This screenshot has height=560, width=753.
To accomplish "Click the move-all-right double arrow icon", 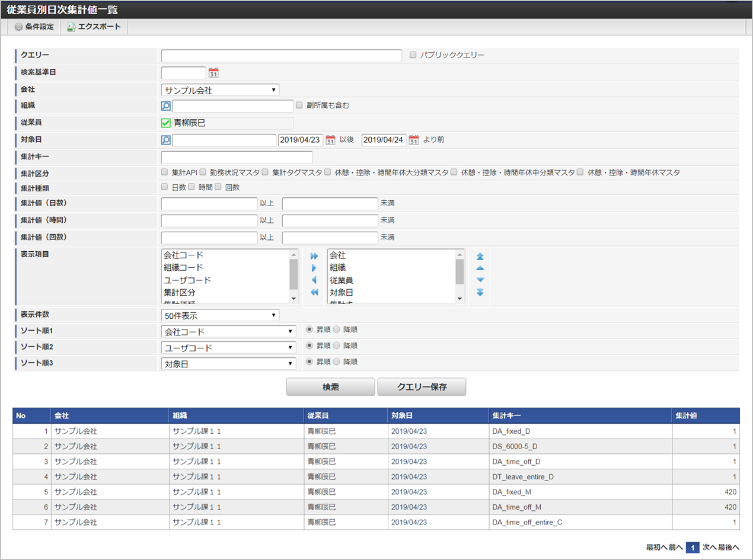I will pos(314,256).
